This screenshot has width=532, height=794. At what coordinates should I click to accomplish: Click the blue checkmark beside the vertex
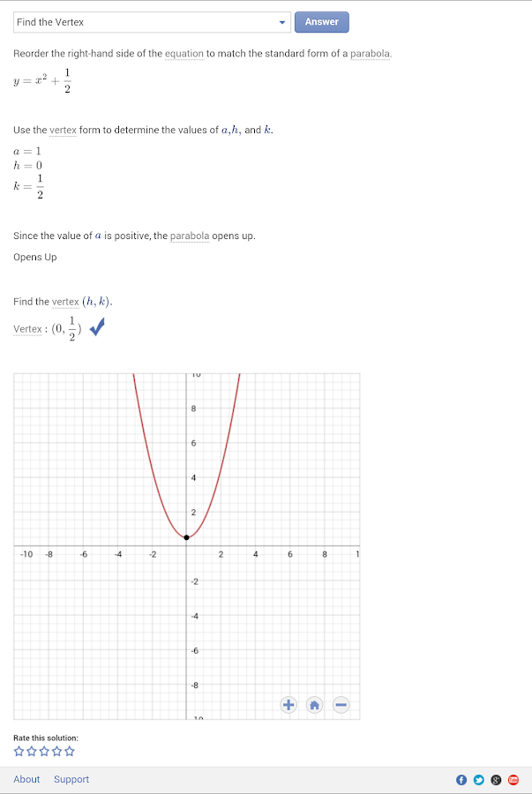[x=97, y=326]
